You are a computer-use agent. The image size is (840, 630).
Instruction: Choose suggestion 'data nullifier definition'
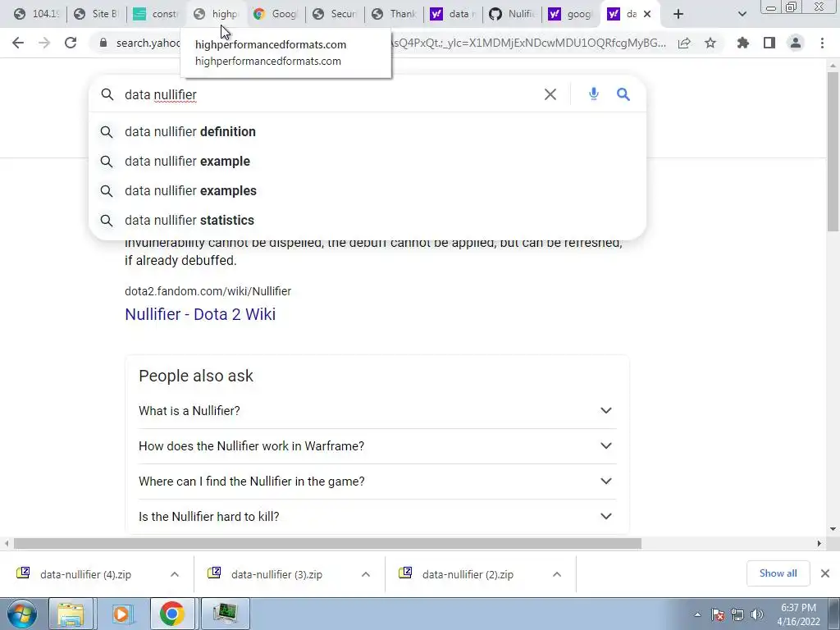[x=367, y=132]
